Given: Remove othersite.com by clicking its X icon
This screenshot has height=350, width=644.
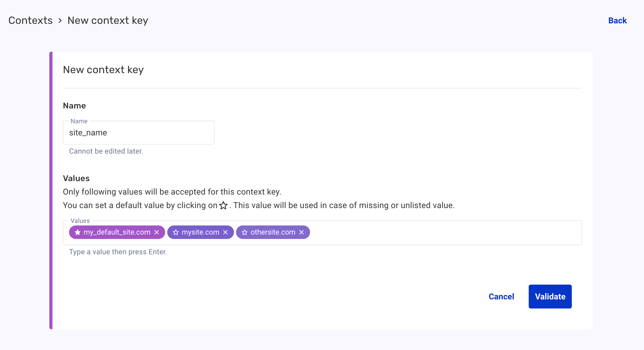Looking at the screenshot, I should (x=301, y=232).
